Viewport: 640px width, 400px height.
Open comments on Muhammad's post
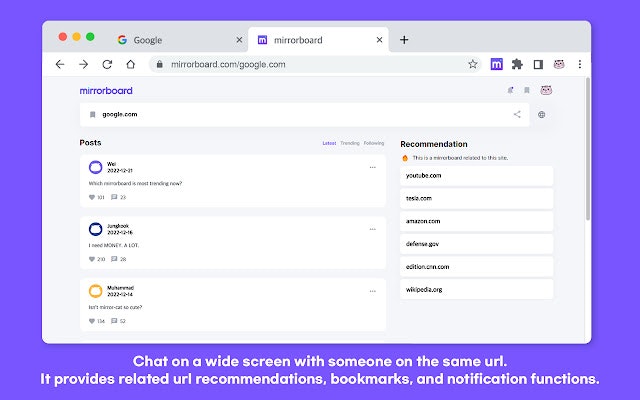click(114, 321)
